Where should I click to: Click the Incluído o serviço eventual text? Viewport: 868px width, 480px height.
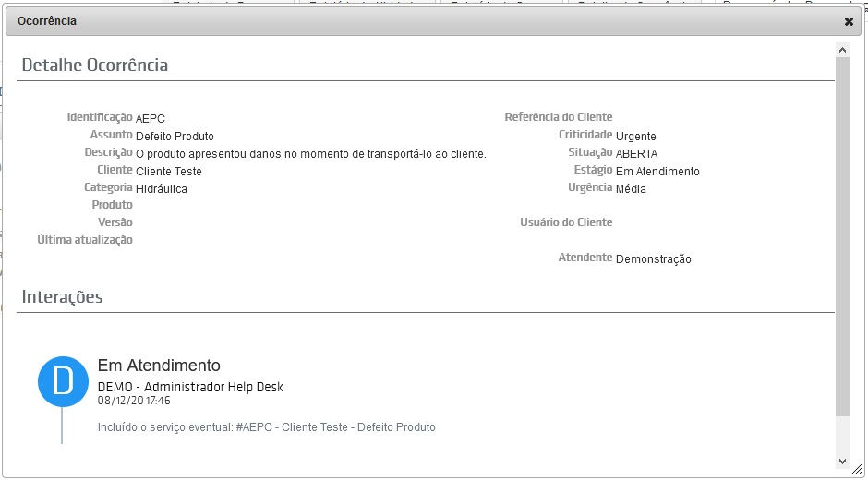[266, 427]
